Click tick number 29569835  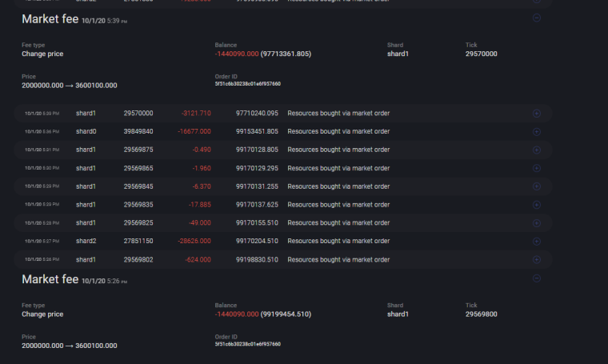click(138, 205)
